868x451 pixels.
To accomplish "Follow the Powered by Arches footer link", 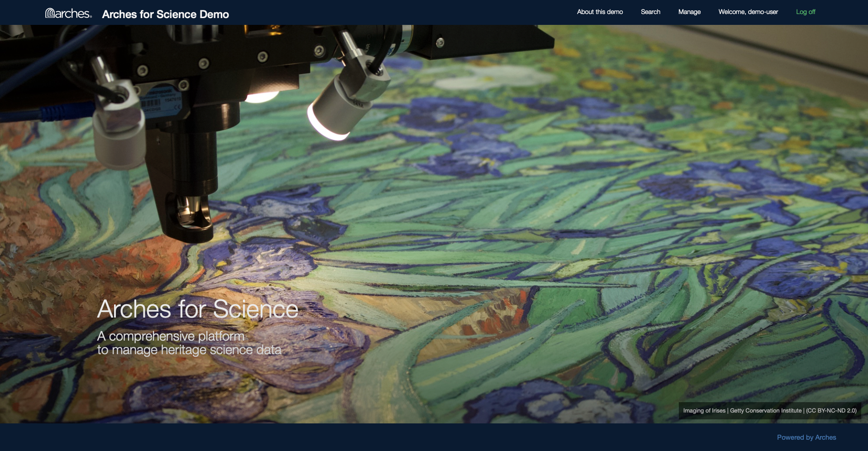I will (x=806, y=437).
